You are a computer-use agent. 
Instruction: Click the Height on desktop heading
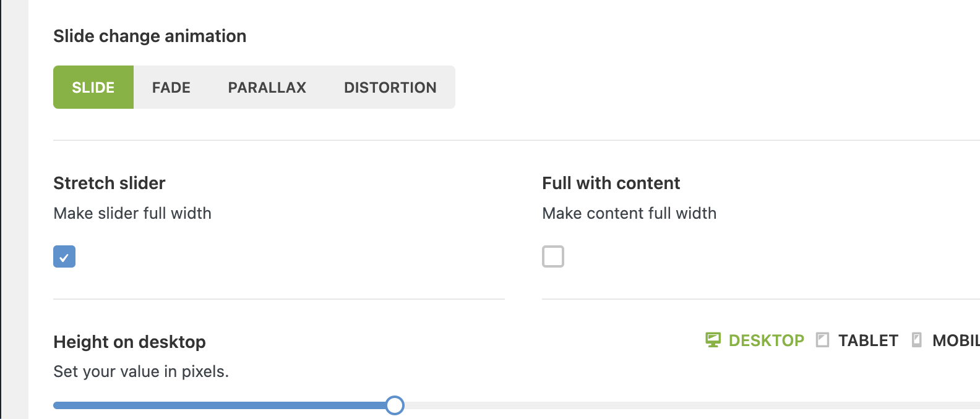[x=129, y=342]
